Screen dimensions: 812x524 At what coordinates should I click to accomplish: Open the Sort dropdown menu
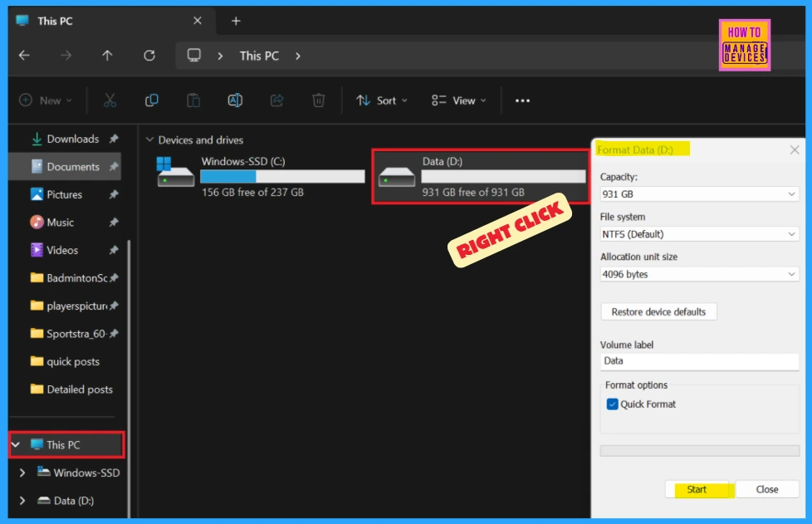(x=382, y=100)
